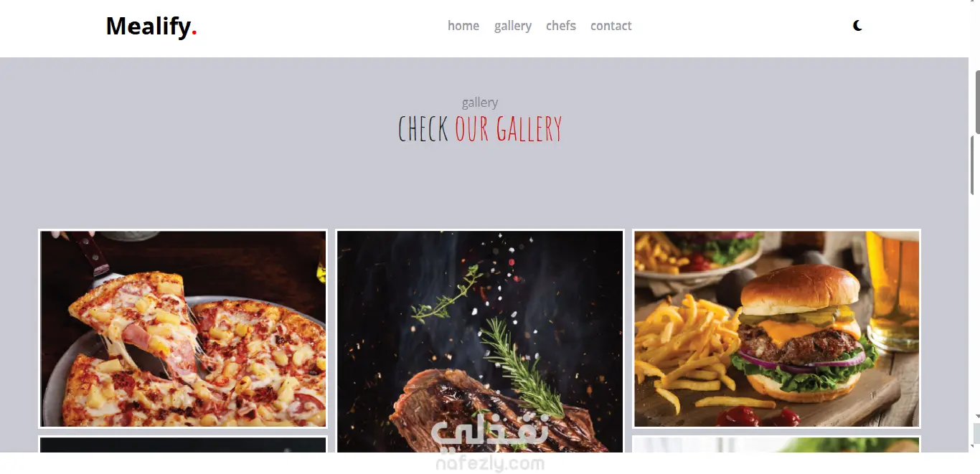Open the contact nav link
This screenshot has height=474, width=980.
[x=611, y=26]
